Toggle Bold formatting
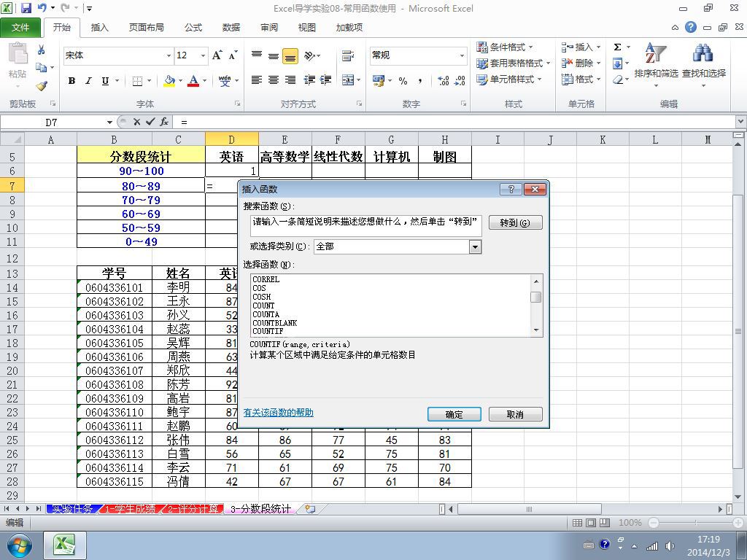Viewport: 747px width, 560px height. [x=71, y=80]
